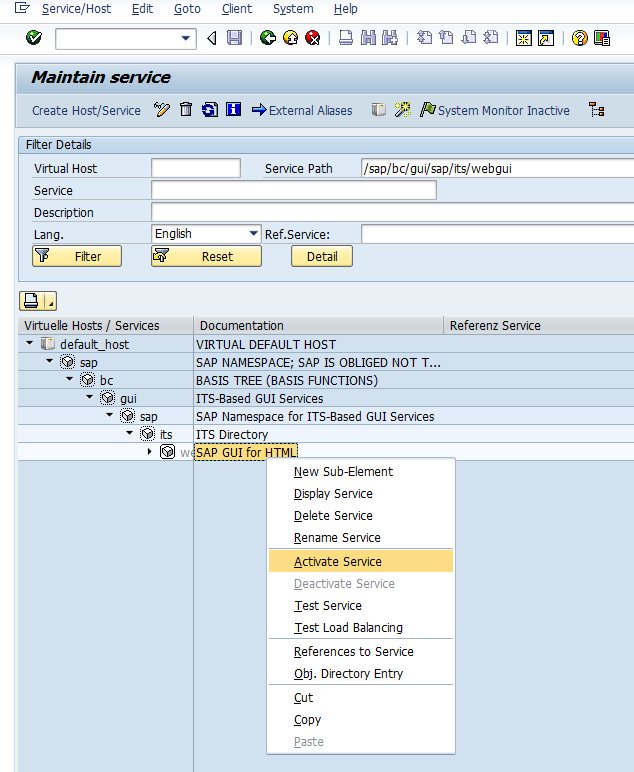The width and height of the screenshot is (634, 772).
Task: Click the Detail button
Action: [x=322, y=256]
